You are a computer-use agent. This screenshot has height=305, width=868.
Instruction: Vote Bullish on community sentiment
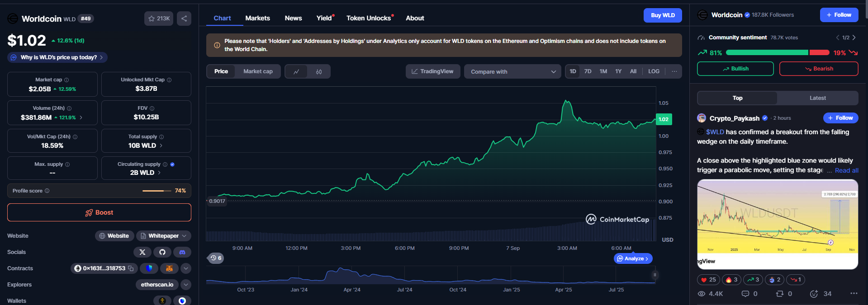[735, 69]
